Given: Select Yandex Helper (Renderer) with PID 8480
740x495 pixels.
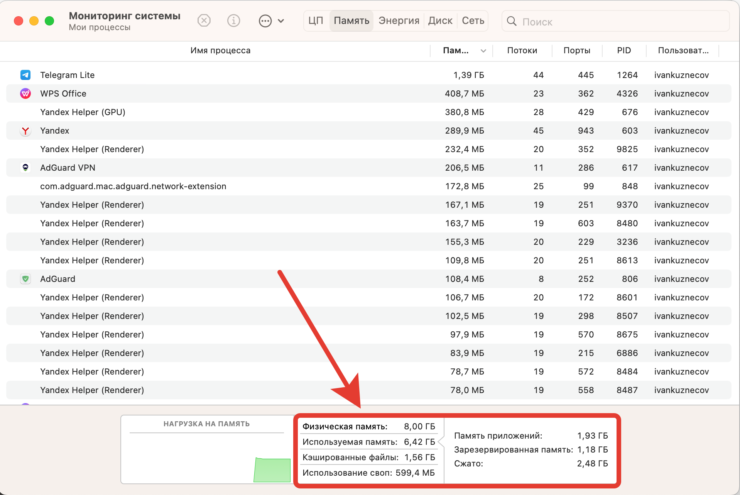Looking at the screenshot, I should click(x=369, y=223).
